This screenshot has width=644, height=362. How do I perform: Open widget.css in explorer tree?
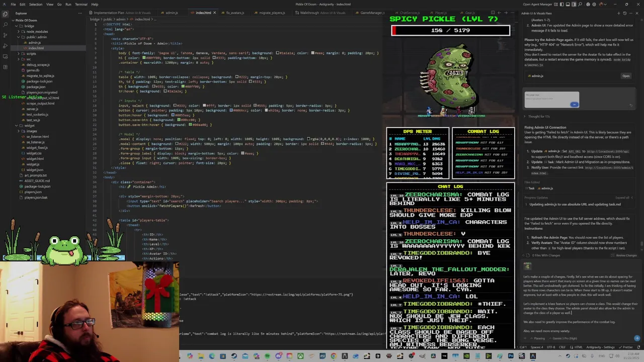tap(33, 153)
